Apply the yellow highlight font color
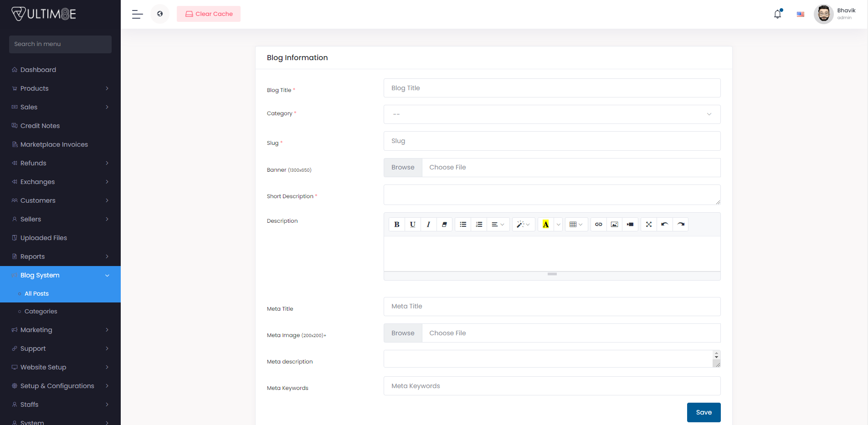 tap(545, 225)
